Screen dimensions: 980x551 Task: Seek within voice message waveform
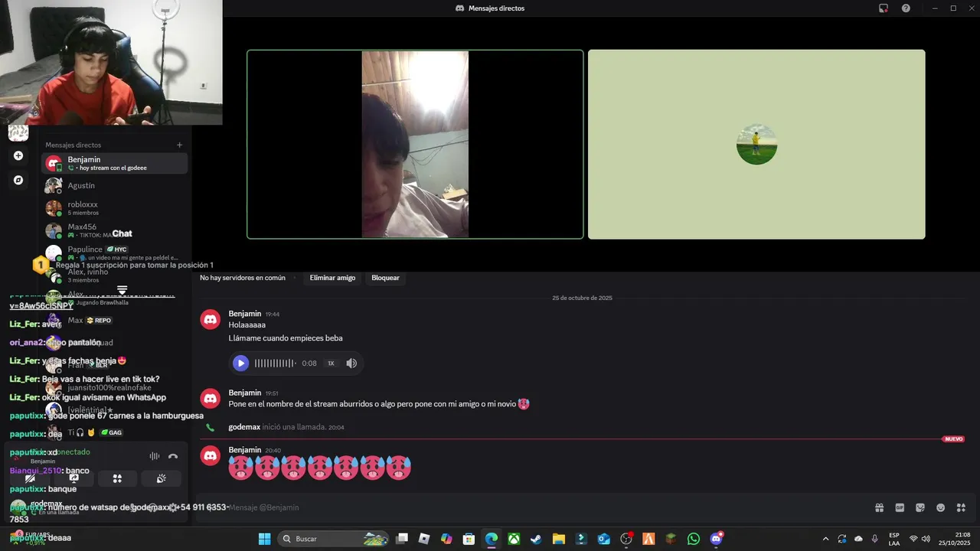click(x=275, y=364)
